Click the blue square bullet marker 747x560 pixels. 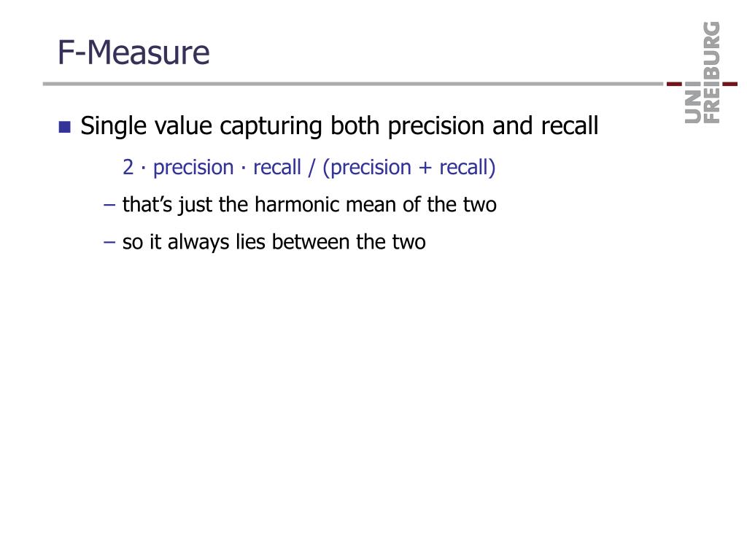click(x=64, y=127)
